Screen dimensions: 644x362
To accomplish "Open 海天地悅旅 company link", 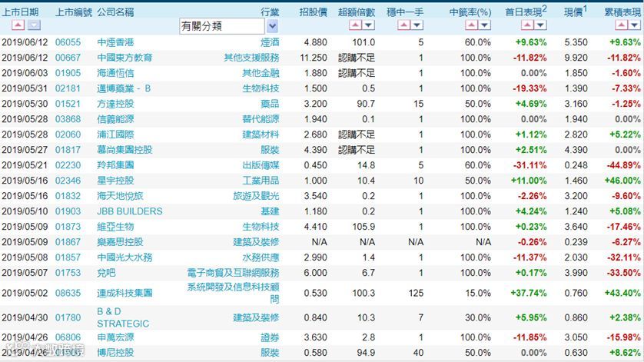I will pos(120,196).
